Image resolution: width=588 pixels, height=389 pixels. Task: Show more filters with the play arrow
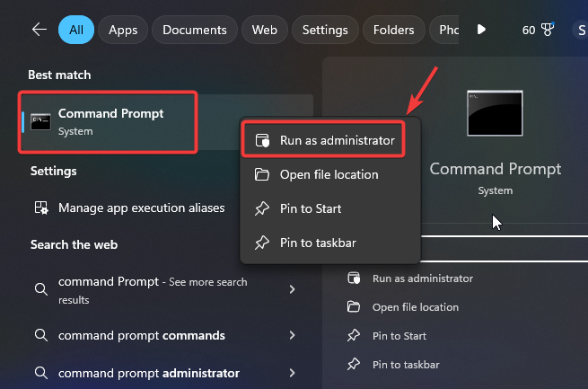481,30
